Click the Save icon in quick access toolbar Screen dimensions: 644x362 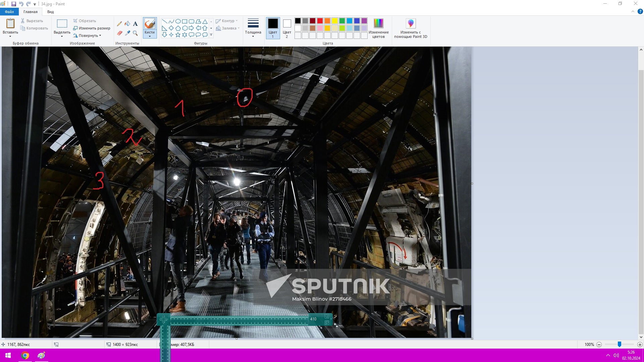[14, 4]
